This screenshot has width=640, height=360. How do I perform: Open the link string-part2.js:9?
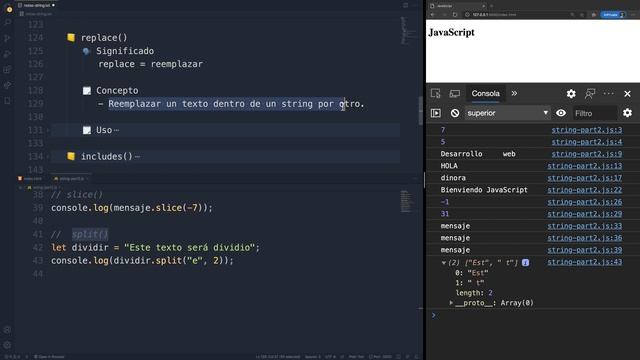pos(587,154)
